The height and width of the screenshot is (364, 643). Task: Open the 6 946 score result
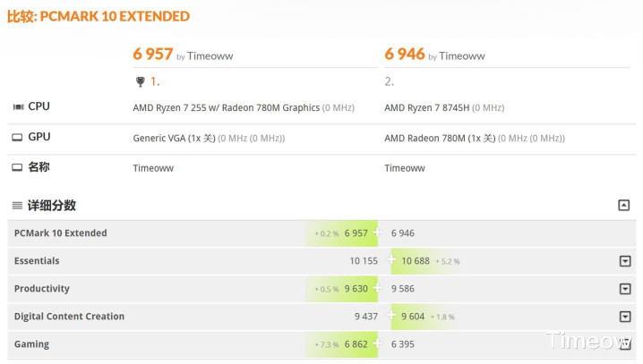pyautogui.click(x=405, y=55)
